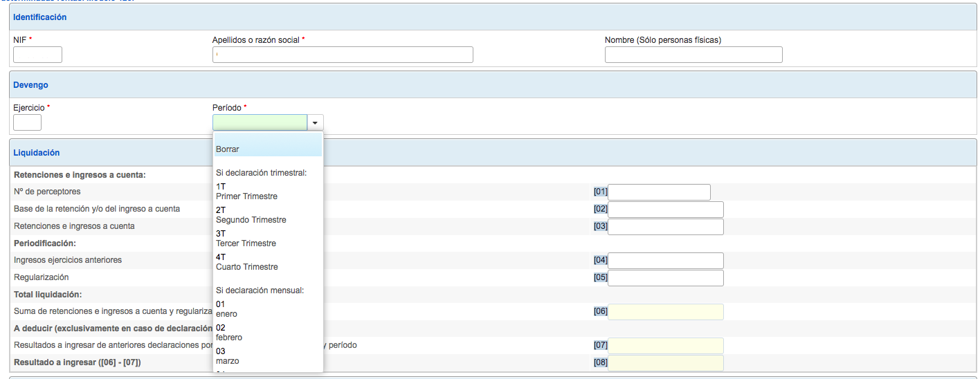Select the Período combo box field
This screenshot has height=379, width=980.
pyautogui.click(x=260, y=123)
